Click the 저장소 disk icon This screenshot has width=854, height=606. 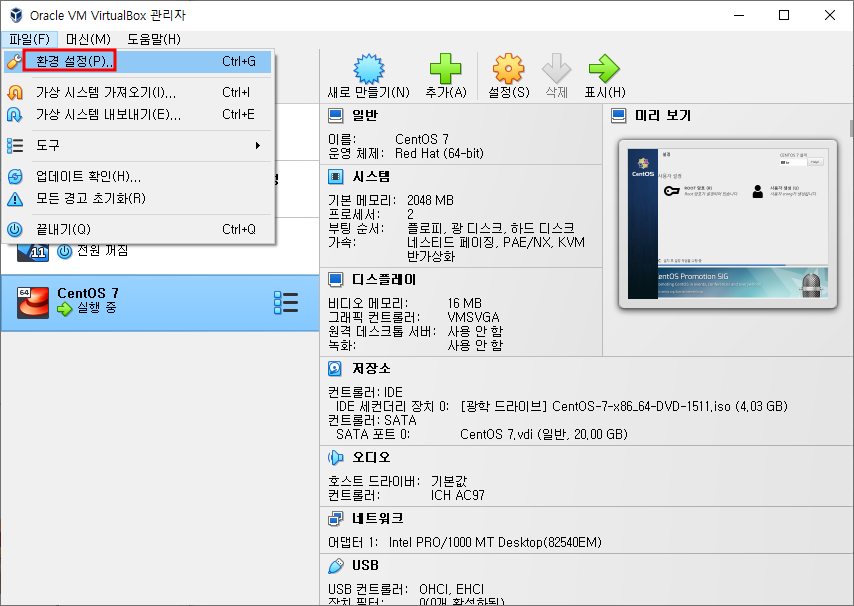point(335,369)
